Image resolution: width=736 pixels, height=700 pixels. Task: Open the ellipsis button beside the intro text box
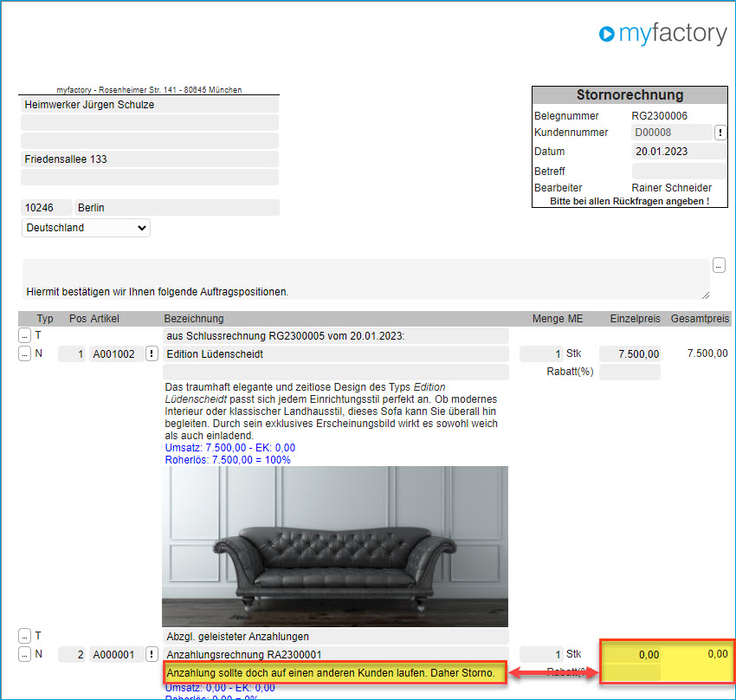pyautogui.click(x=719, y=265)
